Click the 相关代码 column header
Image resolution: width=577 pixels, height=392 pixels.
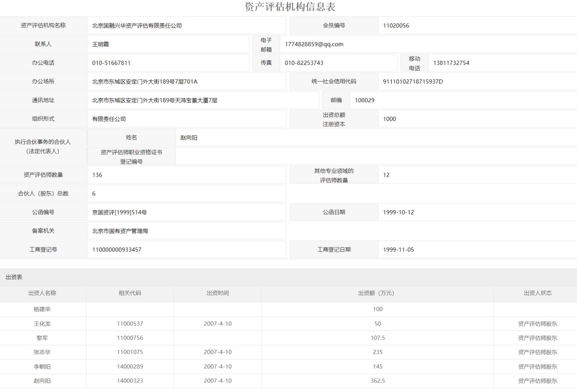click(x=130, y=293)
